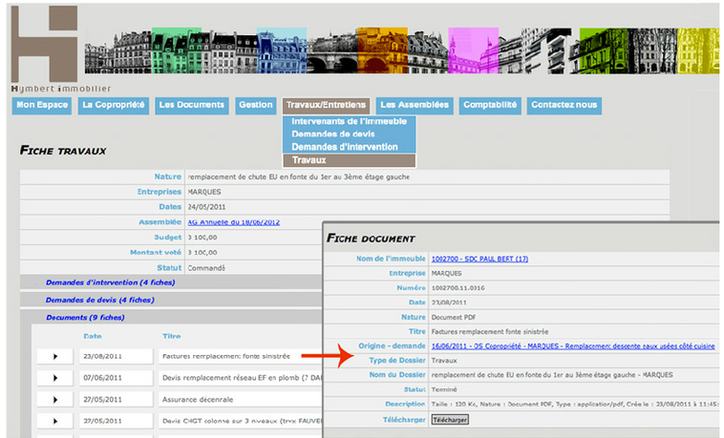Screen dimensions: 724x438
Task: Expand Demandes d'intervention (4 fiches) section
Action: click(110, 282)
